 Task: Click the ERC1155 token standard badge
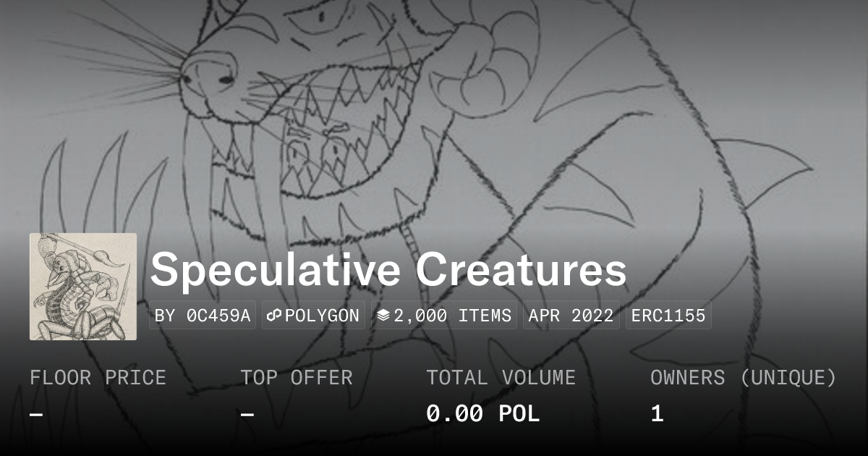click(x=668, y=316)
